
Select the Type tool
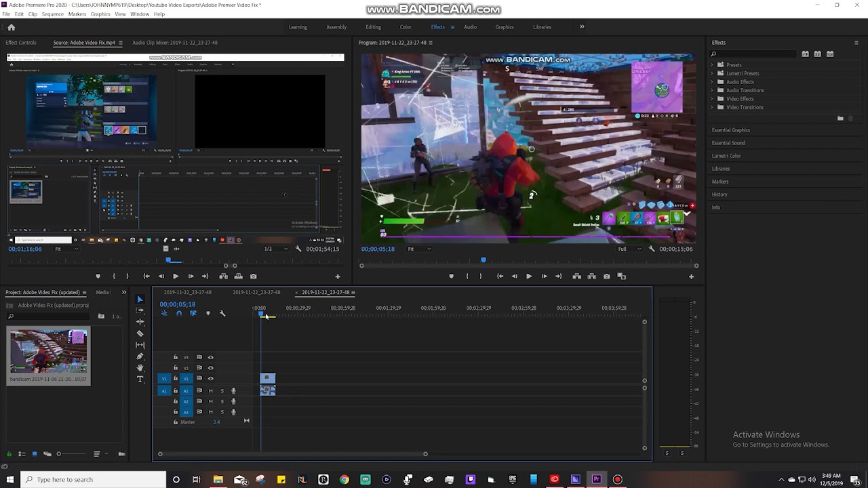click(140, 380)
